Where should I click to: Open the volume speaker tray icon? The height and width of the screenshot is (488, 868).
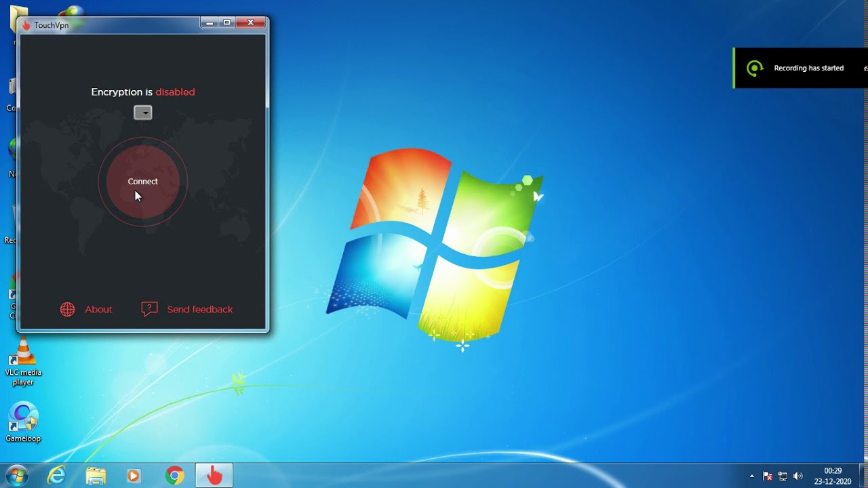tap(798, 476)
